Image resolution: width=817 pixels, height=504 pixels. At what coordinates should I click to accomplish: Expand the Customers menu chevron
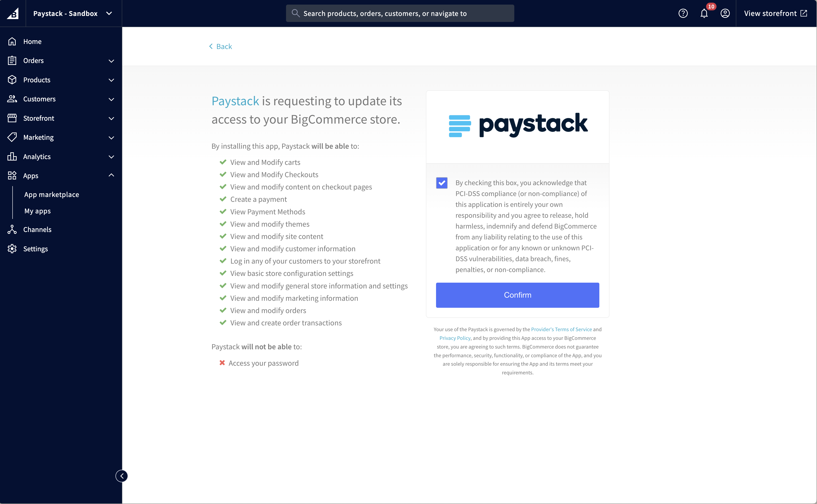click(x=111, y=99)
